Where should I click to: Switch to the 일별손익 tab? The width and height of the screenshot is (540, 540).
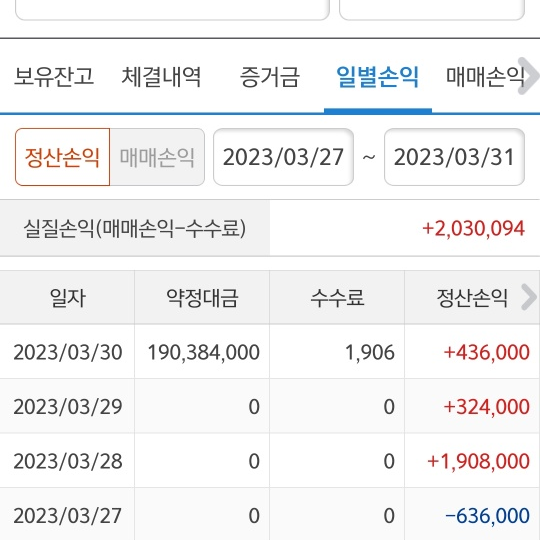pyautogui.click(x=378, y=76)
